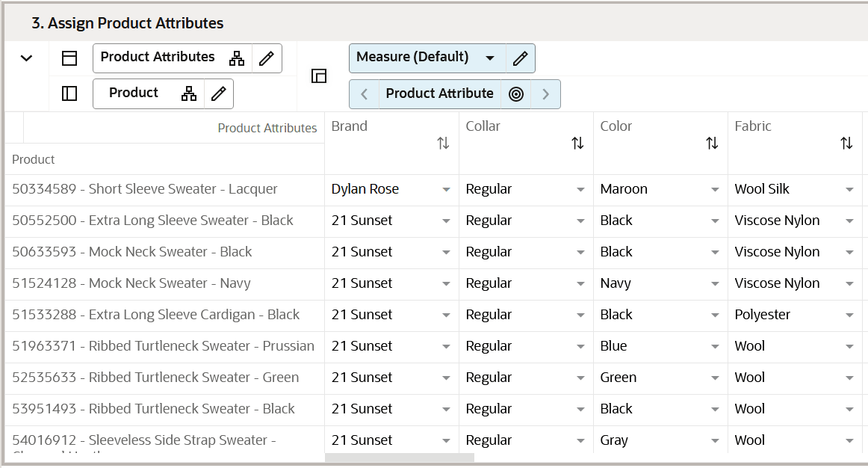The image size is (868, 468).
Task: Click the pencil icon next to Product
Action: point(218,93)
